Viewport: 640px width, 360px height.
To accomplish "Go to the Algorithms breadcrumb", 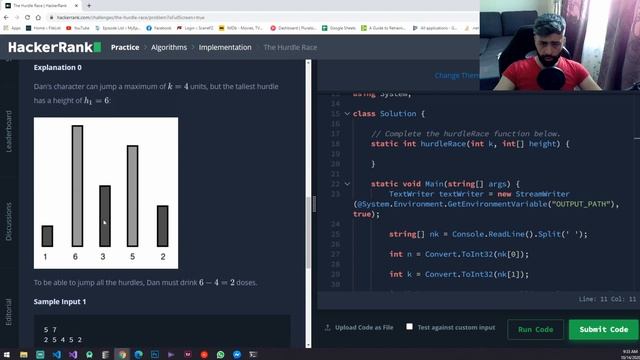I will coord(169,47).
